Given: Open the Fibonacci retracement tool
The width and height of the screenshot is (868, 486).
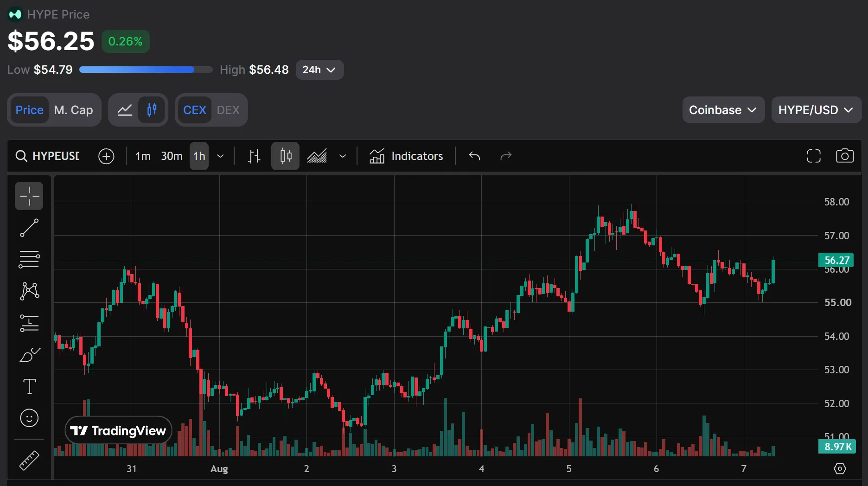Looking at the screenshot, I should pos(29,260).
